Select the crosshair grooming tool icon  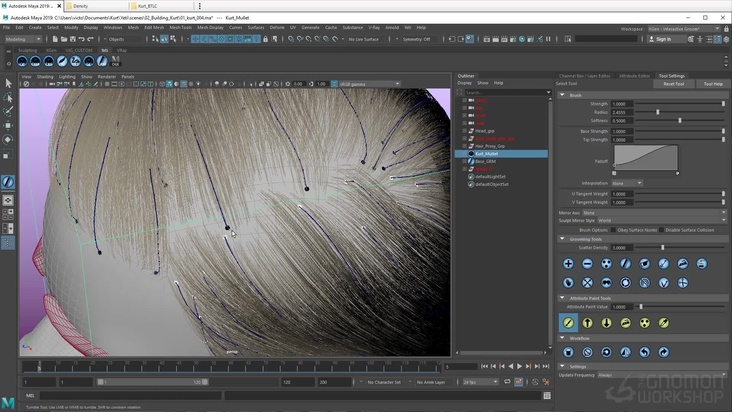(x=683, y=283)
